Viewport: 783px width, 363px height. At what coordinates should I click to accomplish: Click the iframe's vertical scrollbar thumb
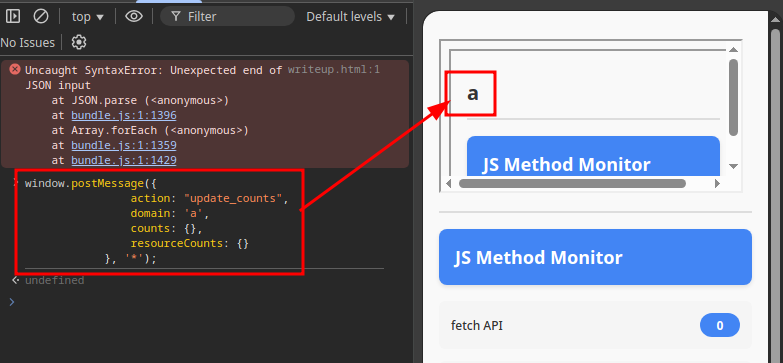pyautogui.click(x=733, y=97)
